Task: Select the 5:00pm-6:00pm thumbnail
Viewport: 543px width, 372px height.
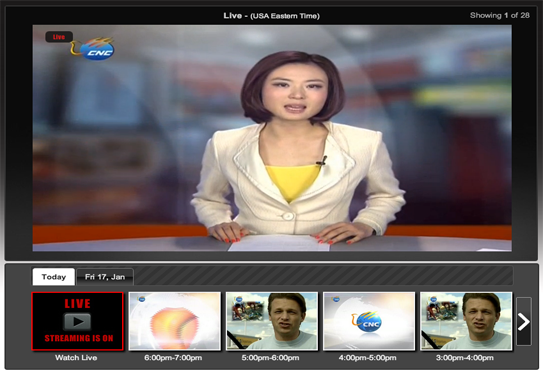Action: [x=272, y=321]
